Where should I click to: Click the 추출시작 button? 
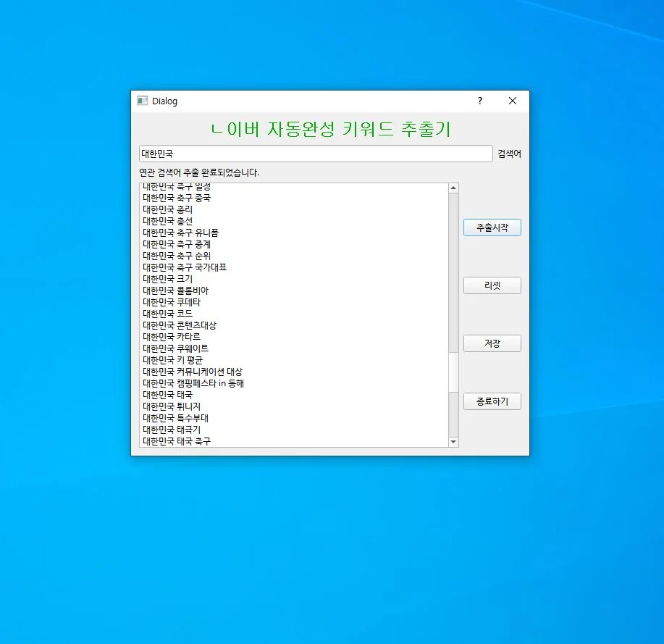click(492, 227)
